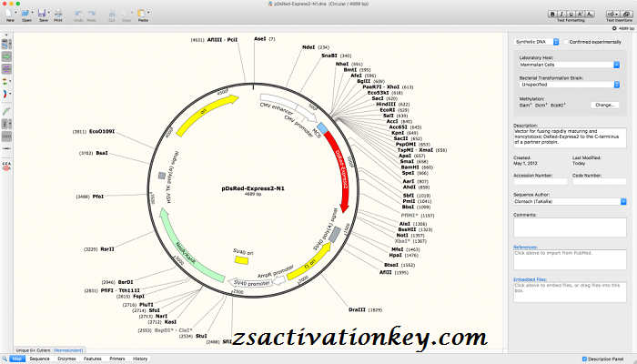Toggle the show features green arrow icon
The image size is (637, 364).
pos(6,56)
